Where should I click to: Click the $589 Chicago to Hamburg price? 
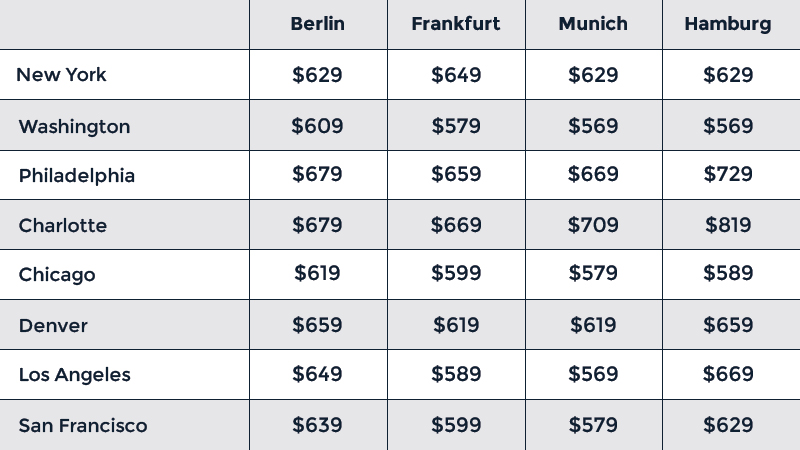(728, 275)
